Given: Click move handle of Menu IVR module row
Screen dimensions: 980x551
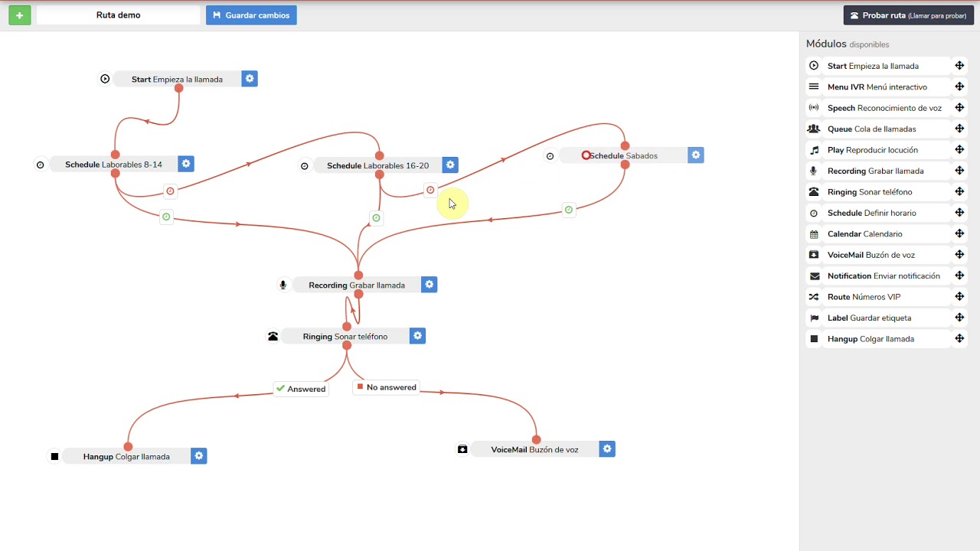Looking at the screenshot, I should coord(959,86).
